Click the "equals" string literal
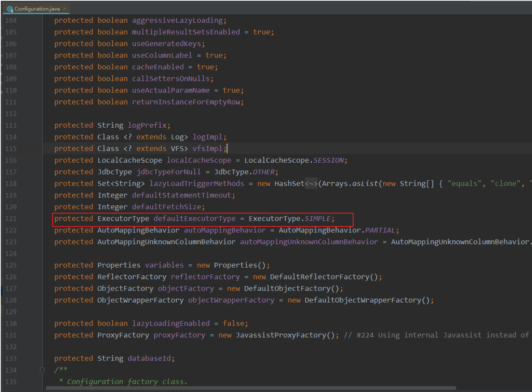The height and width of the screenshot is (392, 532). (464, 183)
